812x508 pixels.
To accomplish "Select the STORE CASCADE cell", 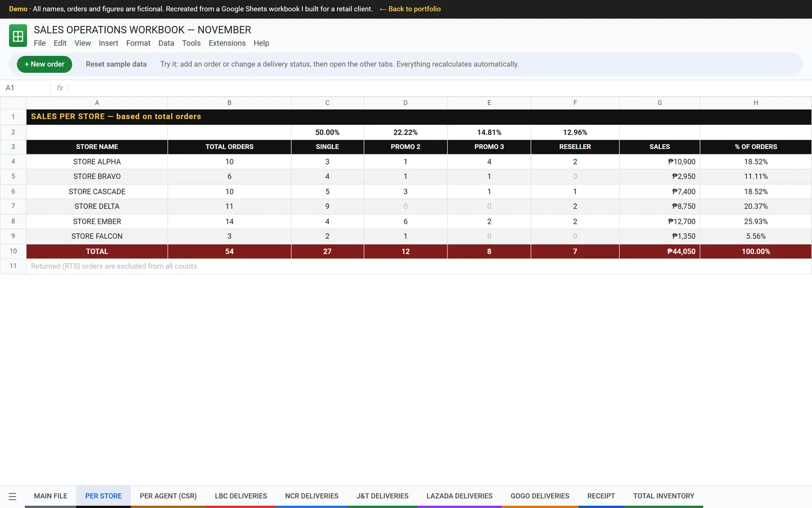I will [97, 192].
